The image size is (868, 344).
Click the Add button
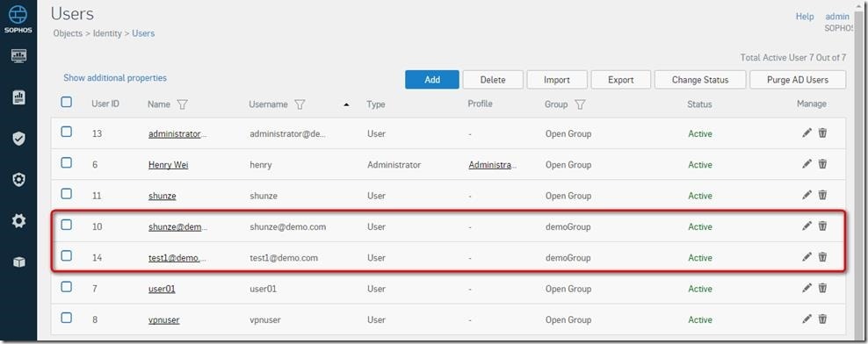point(432,80)
